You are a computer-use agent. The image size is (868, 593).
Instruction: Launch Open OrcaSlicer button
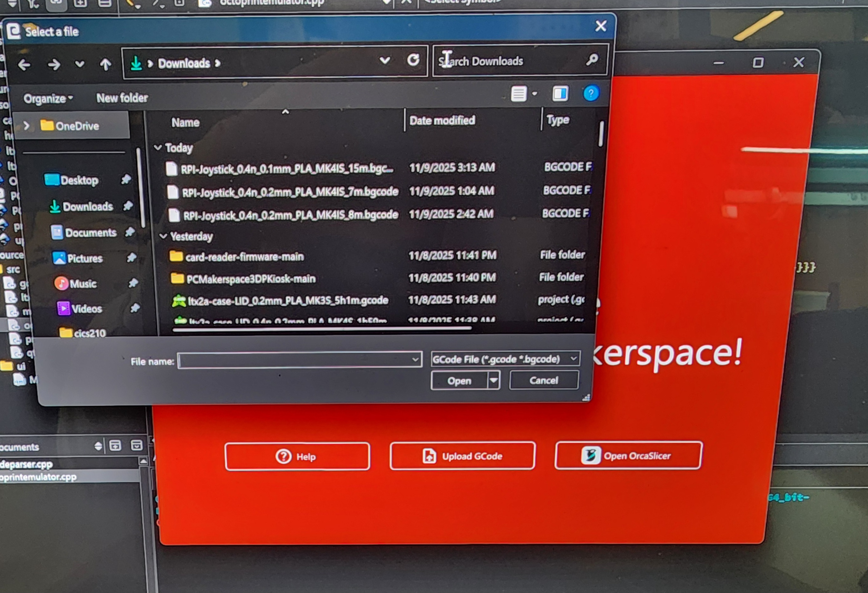click(x=628, y=455)
